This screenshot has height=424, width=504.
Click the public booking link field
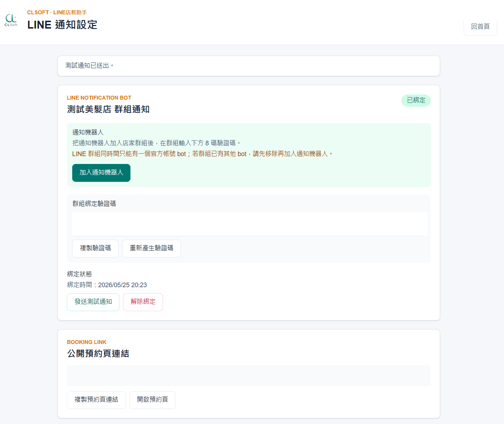click(248, 375)
